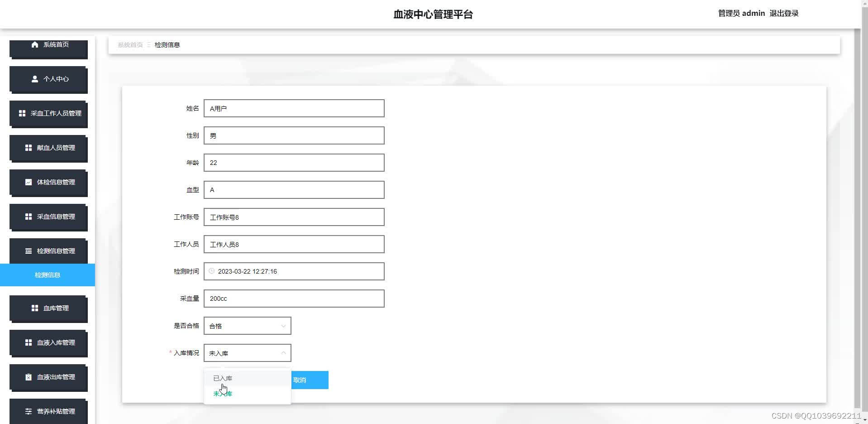Open the 血液入库管理 sidebar menu
868x424 pixels.
[x=48, y=343]
